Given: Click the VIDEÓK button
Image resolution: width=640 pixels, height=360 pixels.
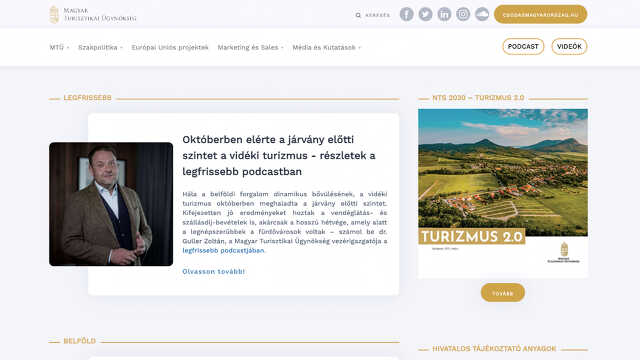Looking at the screenshot, I should click(569, 47).
